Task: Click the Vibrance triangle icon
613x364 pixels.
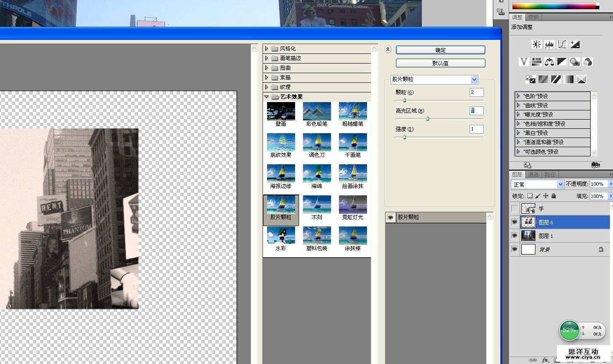Action: [x=524, y=62]
